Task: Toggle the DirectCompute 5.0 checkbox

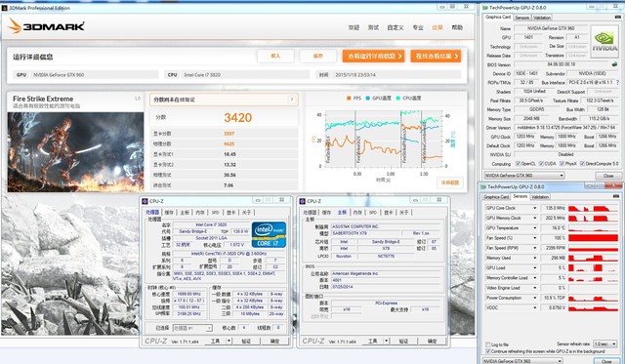Action: tap(582, 164)
